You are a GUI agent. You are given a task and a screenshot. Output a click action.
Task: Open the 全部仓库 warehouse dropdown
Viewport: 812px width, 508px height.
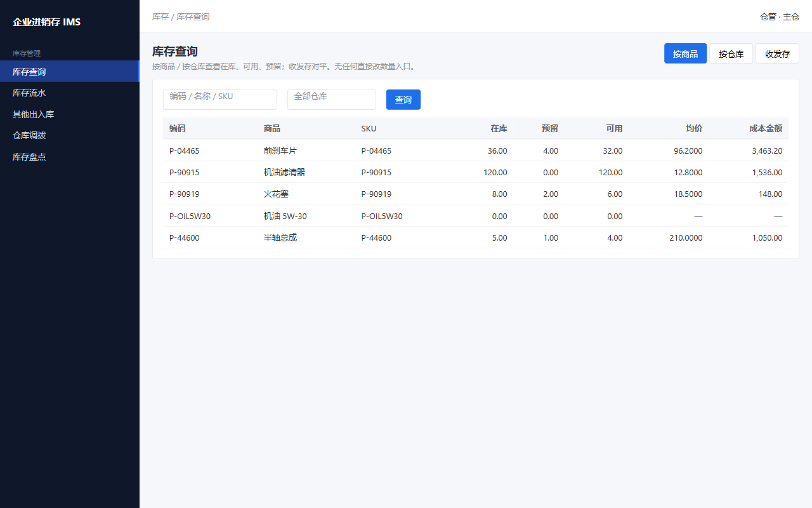(332, 100)
